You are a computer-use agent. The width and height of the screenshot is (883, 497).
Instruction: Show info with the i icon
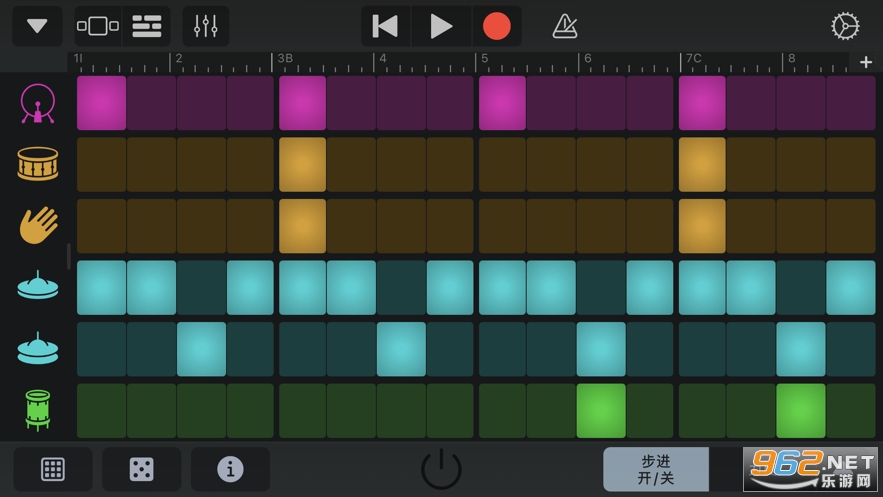(x=230, y=469)
